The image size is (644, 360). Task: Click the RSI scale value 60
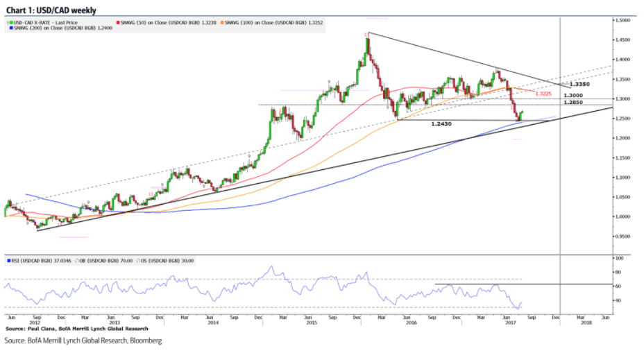(x=617, y=286)
